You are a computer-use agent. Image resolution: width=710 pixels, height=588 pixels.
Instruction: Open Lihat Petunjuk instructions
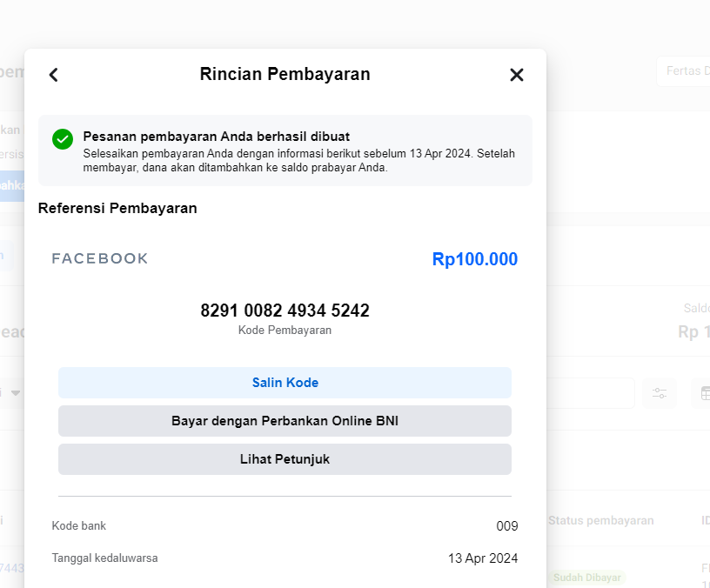pyautogui.click(x=285, y=459)
